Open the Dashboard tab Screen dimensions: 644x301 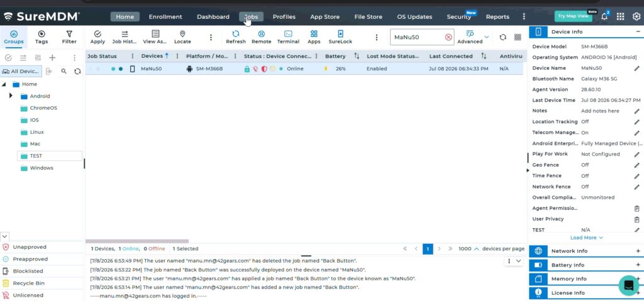point(213,17)
